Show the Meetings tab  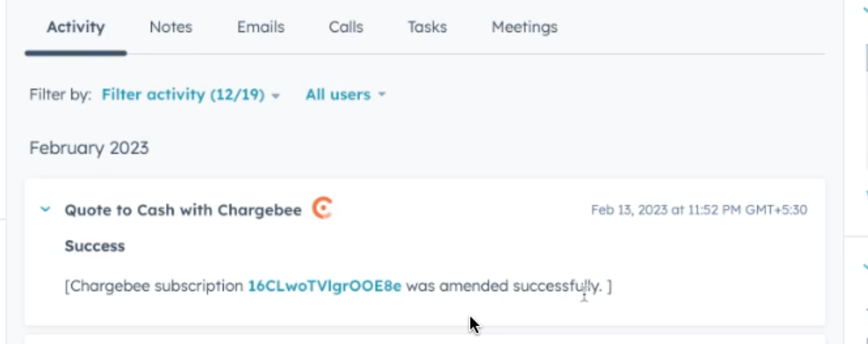tap(524, 27)
